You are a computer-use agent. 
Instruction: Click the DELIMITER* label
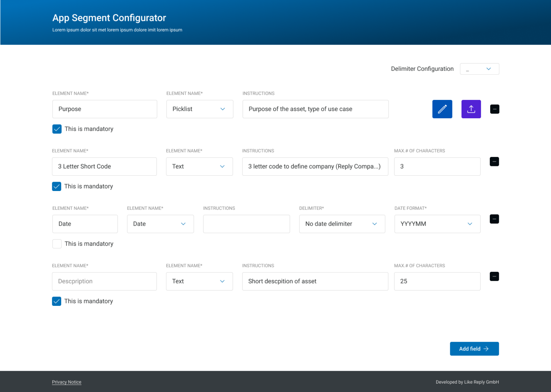click(x=311, y=208)
